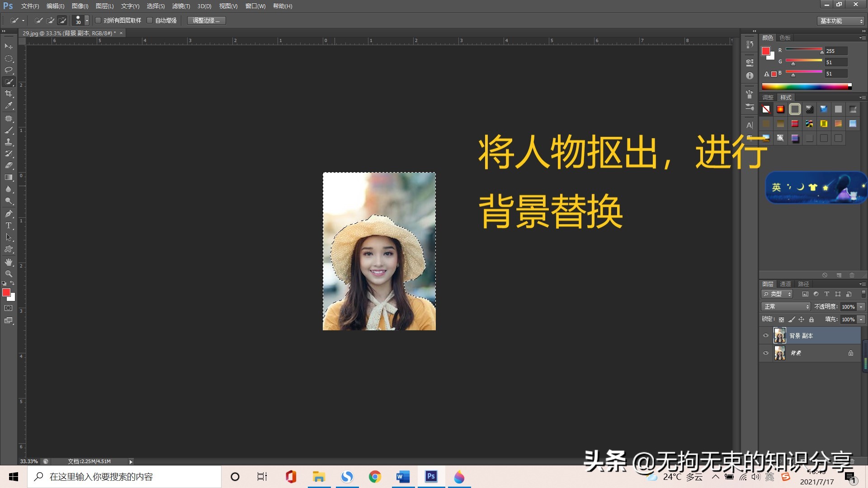
Task: Open the 正常 blend mode dropdown
Action: (x=785, y=306)
